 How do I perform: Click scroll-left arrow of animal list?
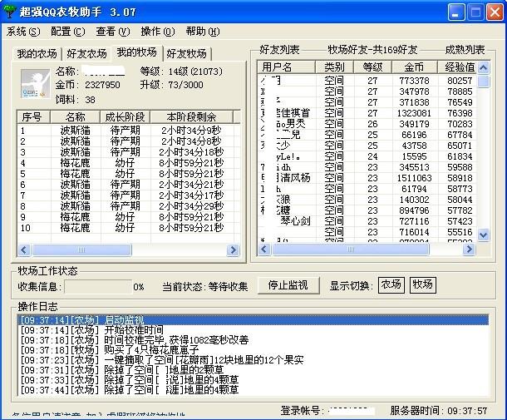click(x=24, y=250)
